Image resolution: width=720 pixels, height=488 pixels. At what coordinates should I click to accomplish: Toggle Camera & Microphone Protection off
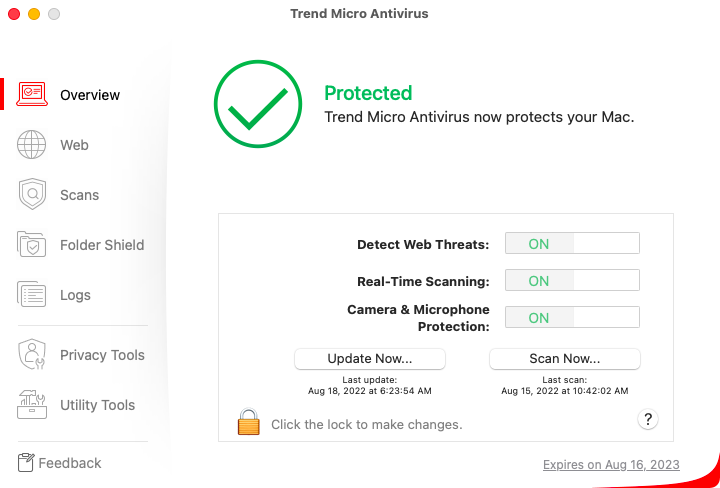click(571, 318)
